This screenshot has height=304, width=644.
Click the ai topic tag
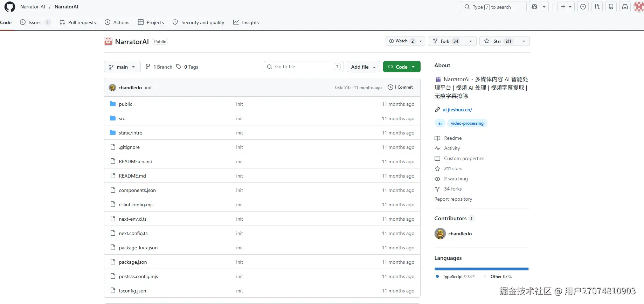click(440, 123)
